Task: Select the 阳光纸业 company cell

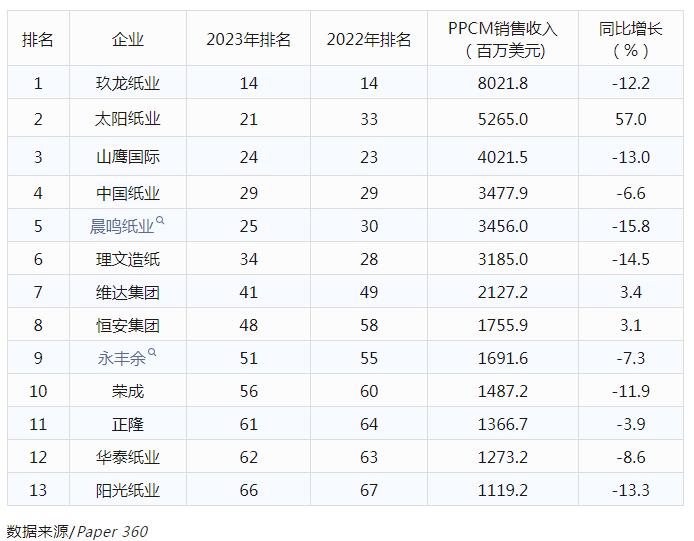Action: pos(128,490)
